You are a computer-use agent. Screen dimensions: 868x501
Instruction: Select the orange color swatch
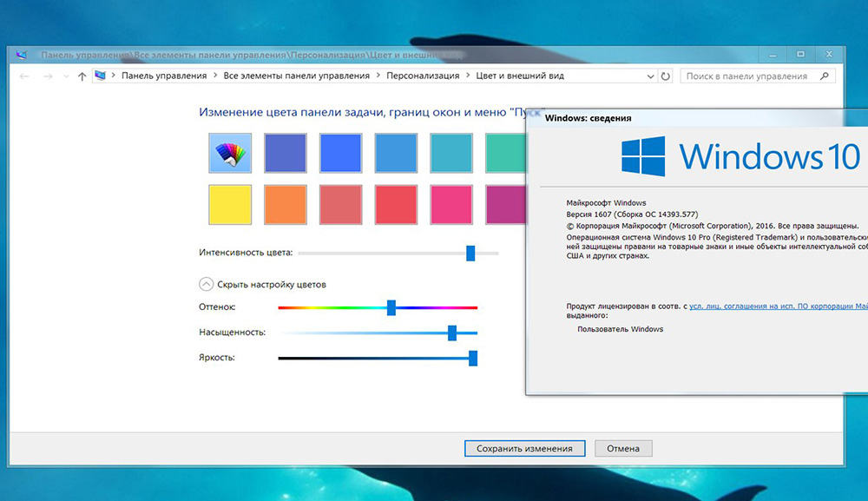tap(286, 206)
